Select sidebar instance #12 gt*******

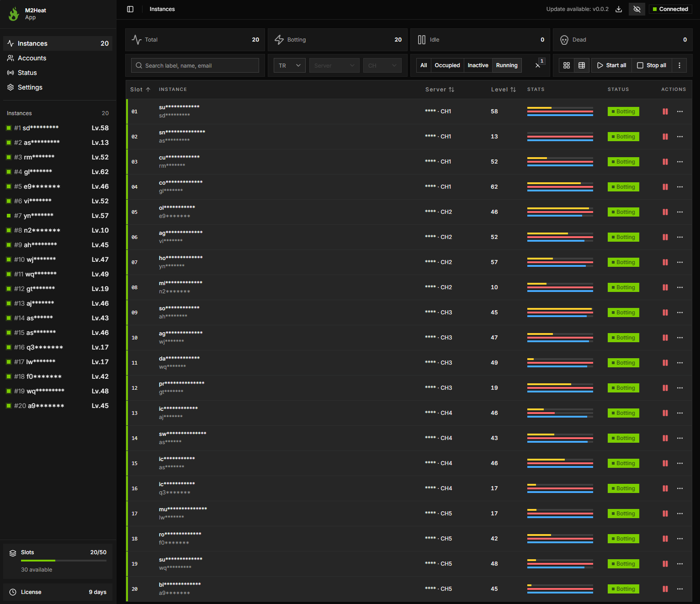click(58, 289)
